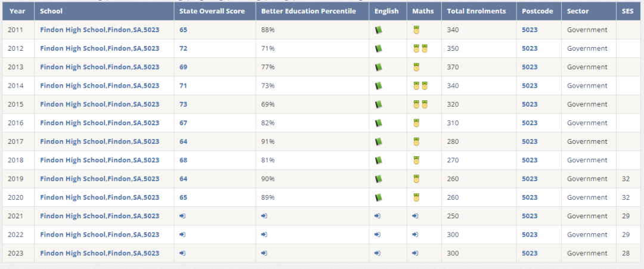Open postcode 5023 link in 2023 row

point(530,253)
